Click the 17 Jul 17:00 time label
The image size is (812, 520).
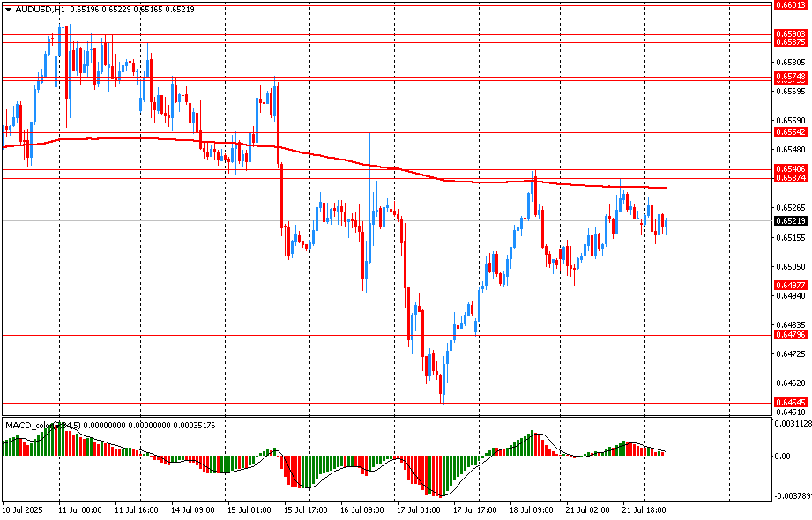(x=476, y=509)
